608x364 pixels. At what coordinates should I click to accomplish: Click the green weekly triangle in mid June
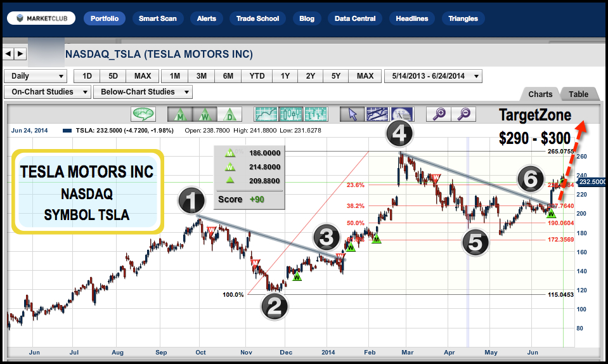point(551,213)
